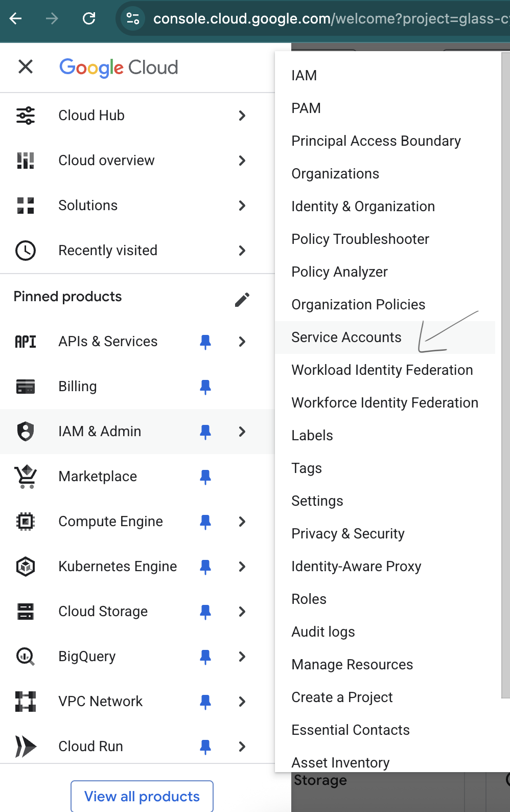Click the edit pencil for pinned products
This screenshot has height=812, width=510.
(x=242, y=300)
